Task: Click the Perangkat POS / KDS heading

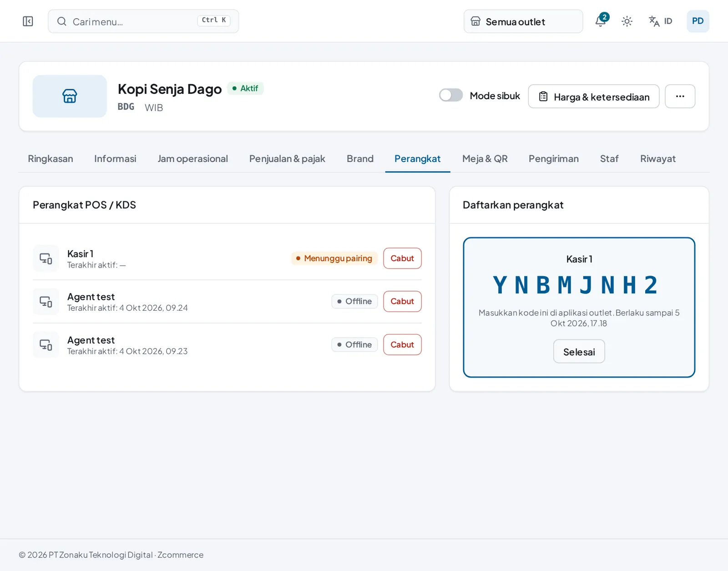Action: pyautogui.click(x=85, y=205)
